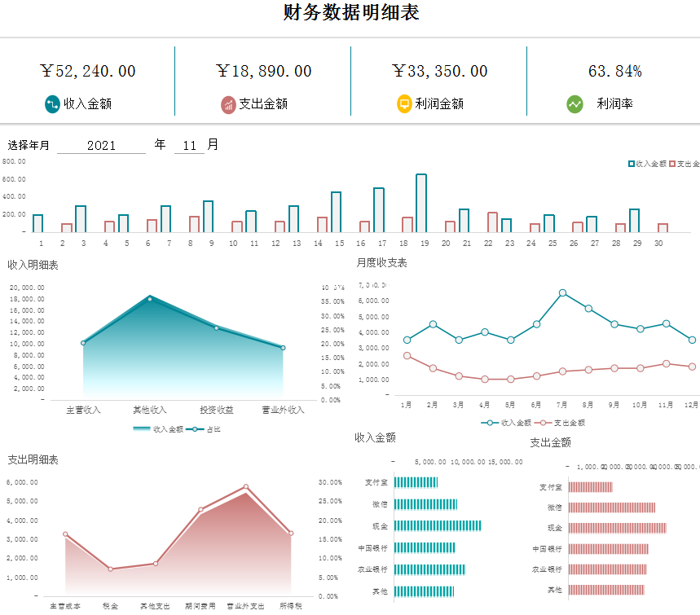The height and width of the screenshot is (615, 700).
Task: Click 支出金额 legend swatch in daily bar chart
Action: tap(673, 164)
